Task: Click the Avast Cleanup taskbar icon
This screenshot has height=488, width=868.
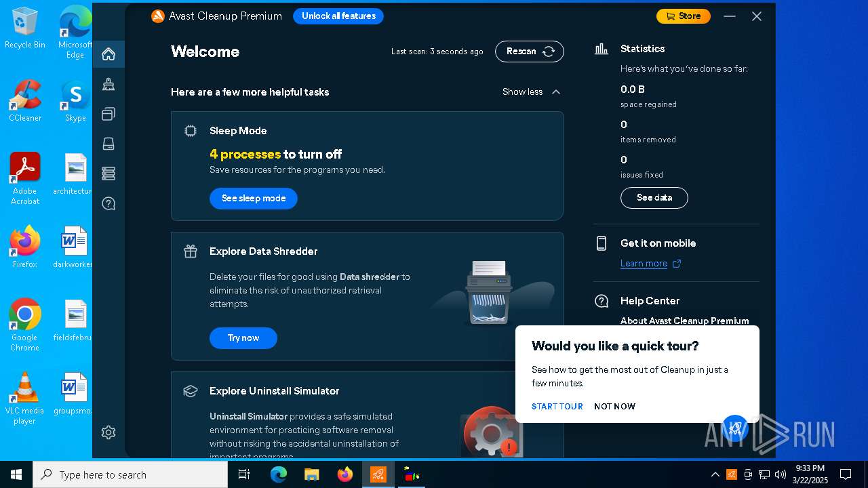Action: (x=378, y=474)
